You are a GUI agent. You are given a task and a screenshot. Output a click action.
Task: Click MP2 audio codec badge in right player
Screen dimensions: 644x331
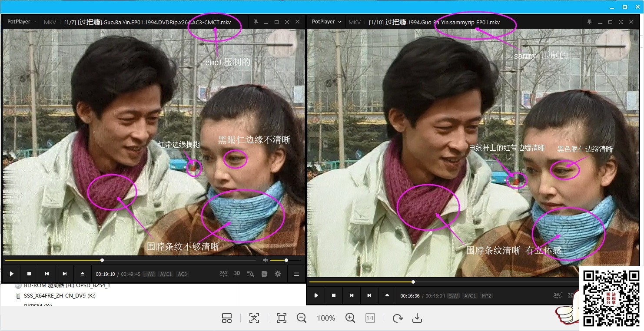click(x=486, y=296)
